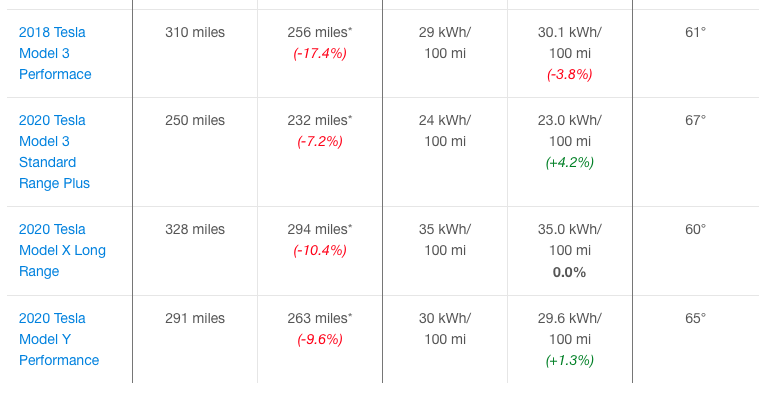Click the red -10.4% range difference
772x410 pixels.
[x=320, y=250]
